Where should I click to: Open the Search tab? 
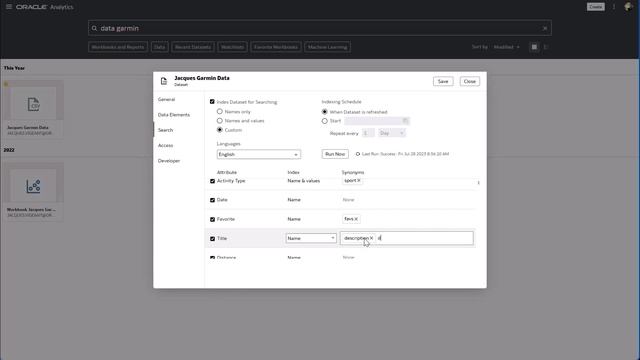coord(165,130)
